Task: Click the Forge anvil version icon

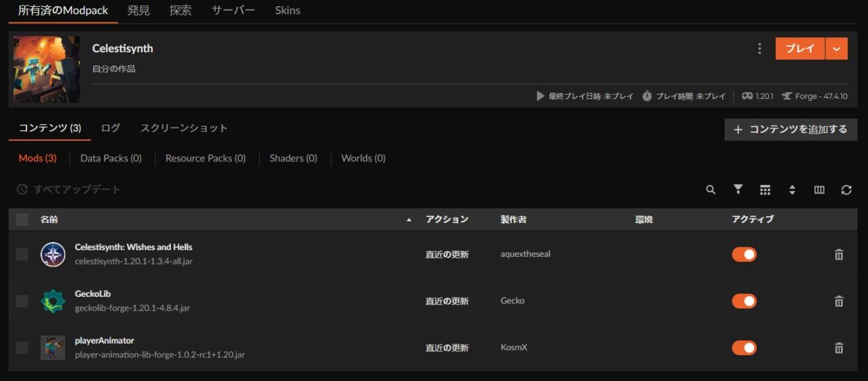Action: (x=787, y=96)
